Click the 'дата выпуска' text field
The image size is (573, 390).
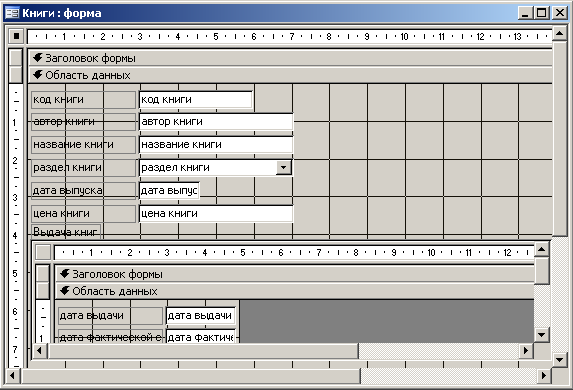[169, 190]
